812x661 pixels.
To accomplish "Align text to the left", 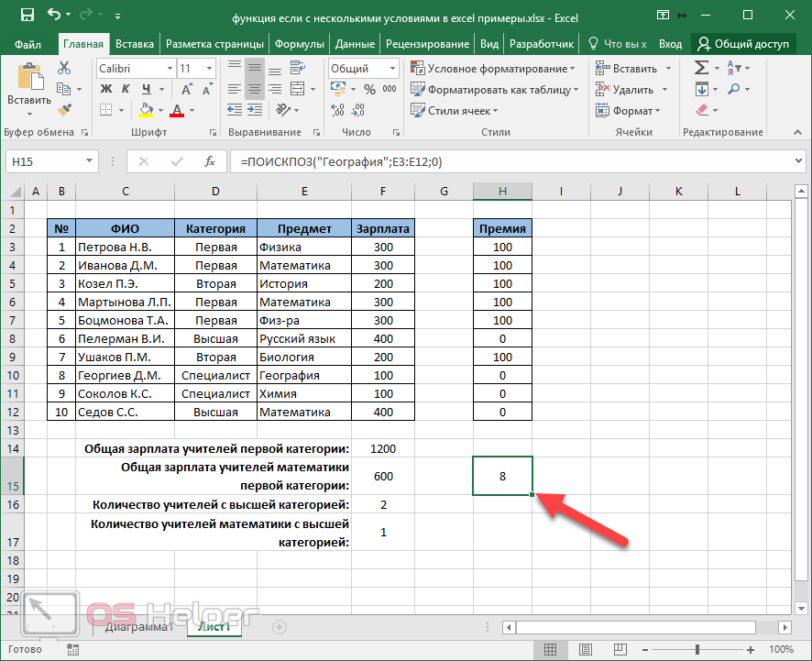I will [234, 89].
